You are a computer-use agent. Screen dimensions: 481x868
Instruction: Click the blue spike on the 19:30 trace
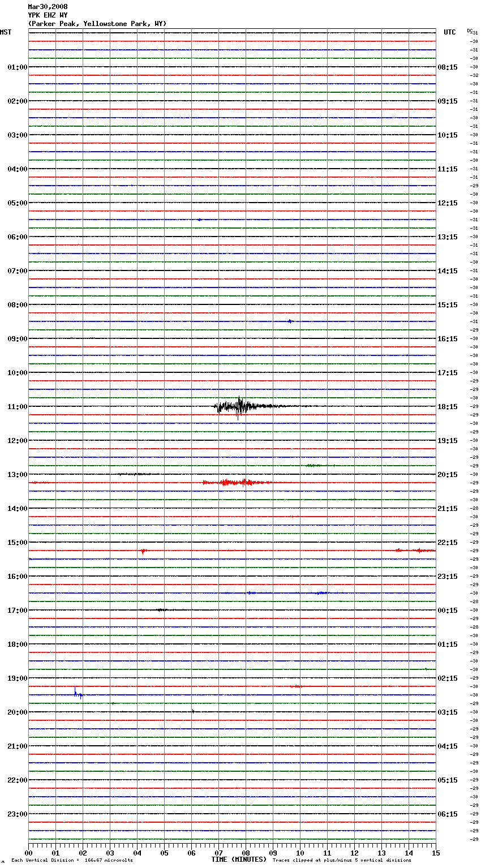[x=78, y=693]
